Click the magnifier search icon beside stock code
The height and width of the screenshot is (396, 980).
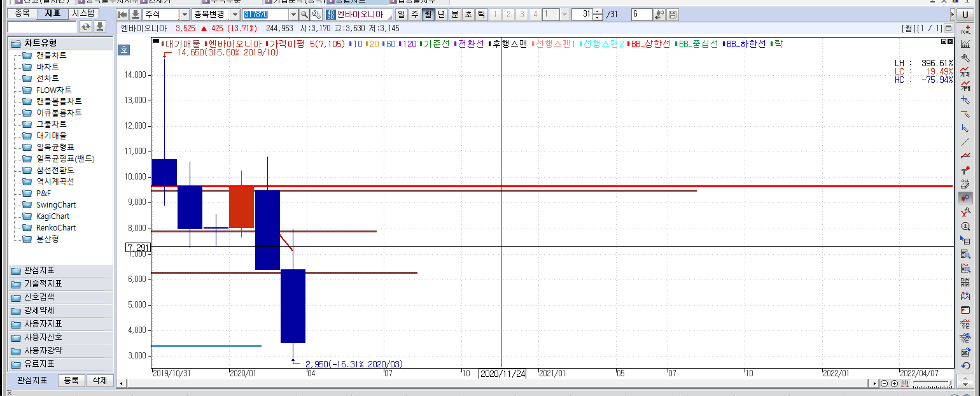click(304, 15)
